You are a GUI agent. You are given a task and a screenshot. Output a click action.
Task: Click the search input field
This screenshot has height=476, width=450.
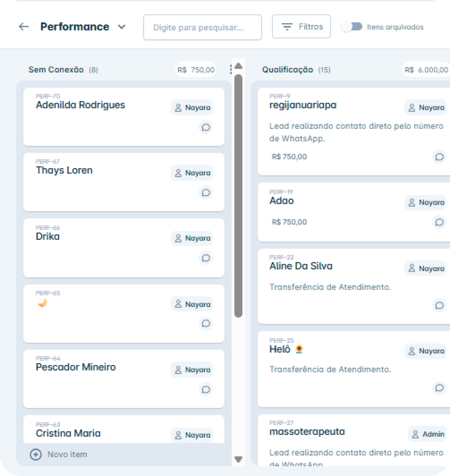coord(202,27)
